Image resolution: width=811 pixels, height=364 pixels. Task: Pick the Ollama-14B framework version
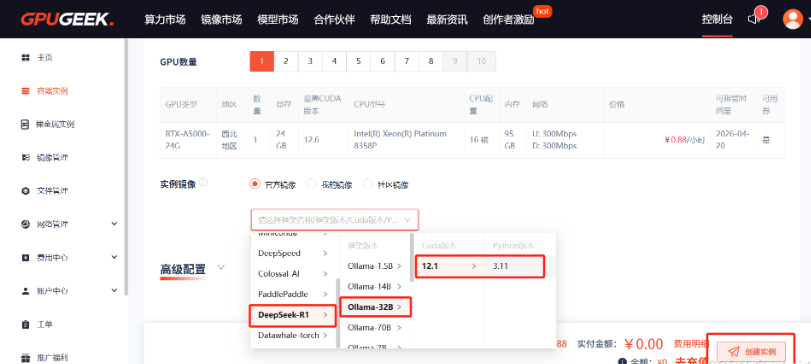coord(375,286)
